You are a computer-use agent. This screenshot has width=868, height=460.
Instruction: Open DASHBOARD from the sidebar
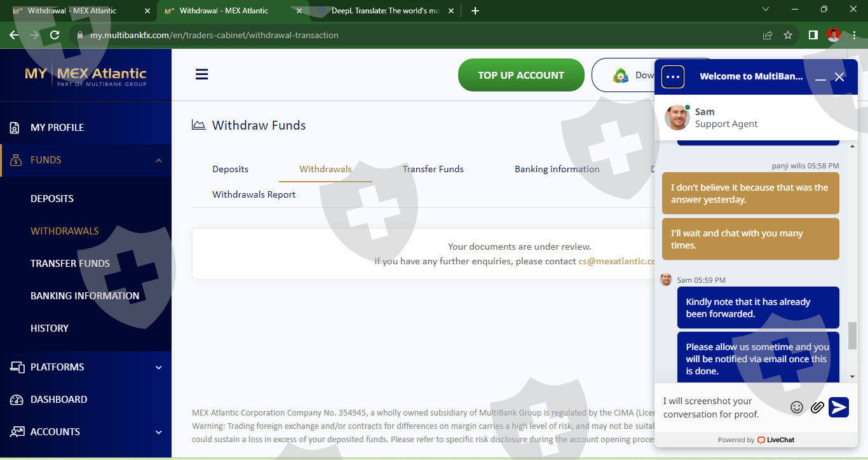58,400
